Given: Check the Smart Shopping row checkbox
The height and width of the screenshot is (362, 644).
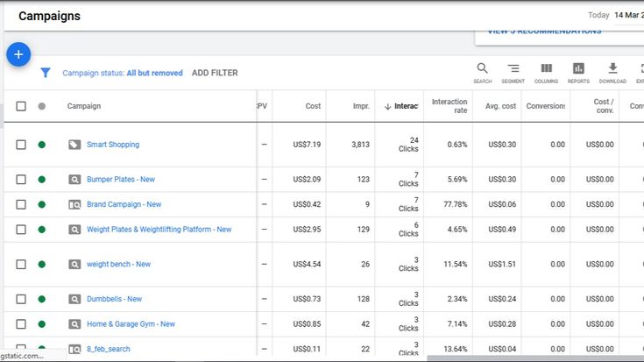Looking at the screenshot, I should tap(21, 145).
